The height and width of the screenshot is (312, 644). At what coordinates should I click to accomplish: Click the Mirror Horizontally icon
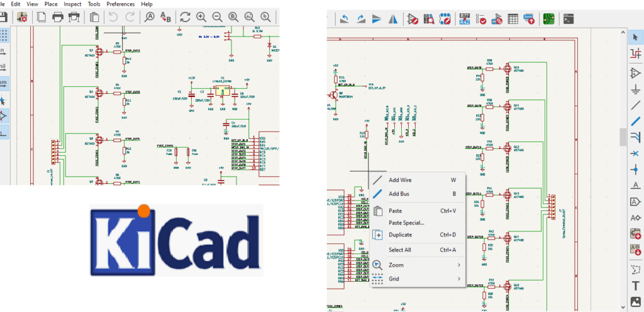(392, 19)
